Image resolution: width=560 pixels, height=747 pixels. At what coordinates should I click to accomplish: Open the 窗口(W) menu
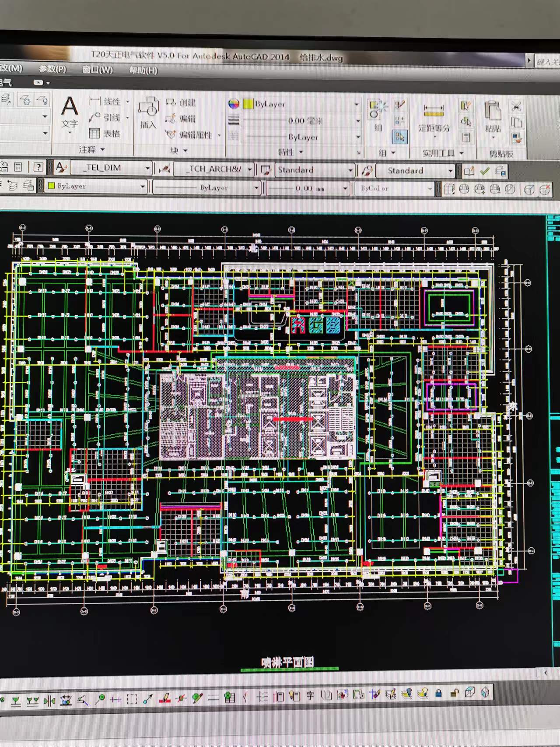pyautogui.click(x=97, y=70)
